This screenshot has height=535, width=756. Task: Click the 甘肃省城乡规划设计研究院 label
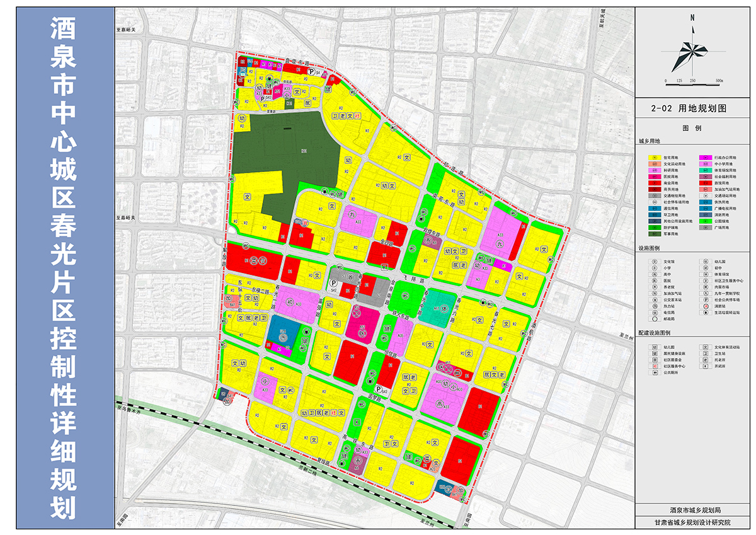(692, 522)
